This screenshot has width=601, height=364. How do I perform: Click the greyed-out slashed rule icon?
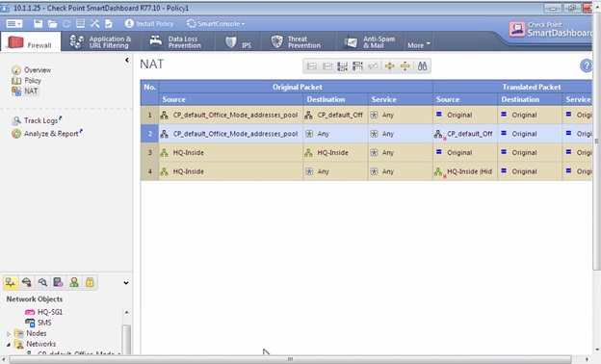373,66
